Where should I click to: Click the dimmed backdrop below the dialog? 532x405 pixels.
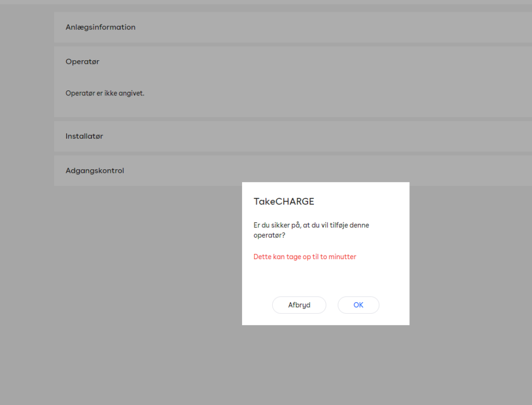(x=325, y=363)
